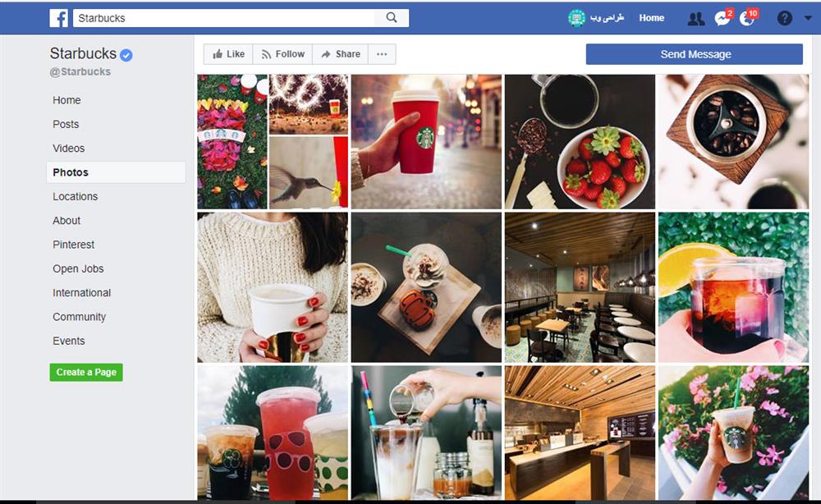
Task: Open the red Starbucks cup photo
Action: coord(426,142)
